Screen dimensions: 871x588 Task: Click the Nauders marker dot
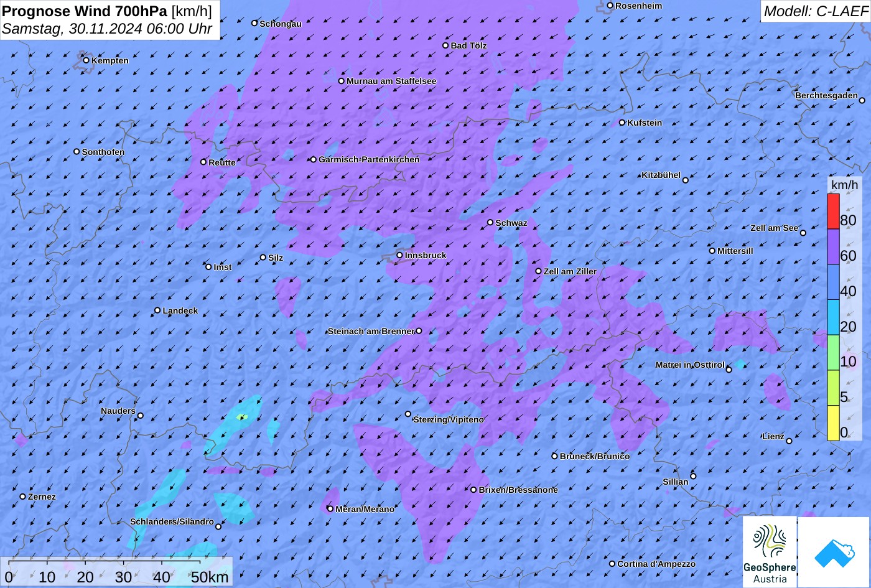pyautogui.click(x=140, y=416)
